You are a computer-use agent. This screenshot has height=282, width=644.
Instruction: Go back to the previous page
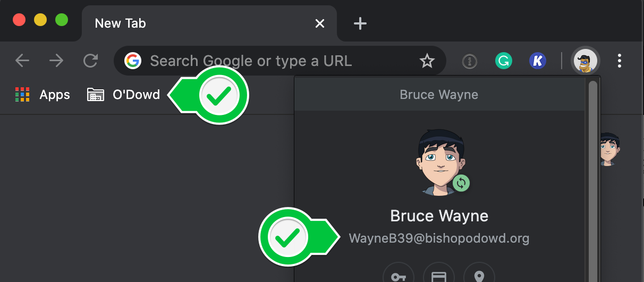(x=22, y=61)
